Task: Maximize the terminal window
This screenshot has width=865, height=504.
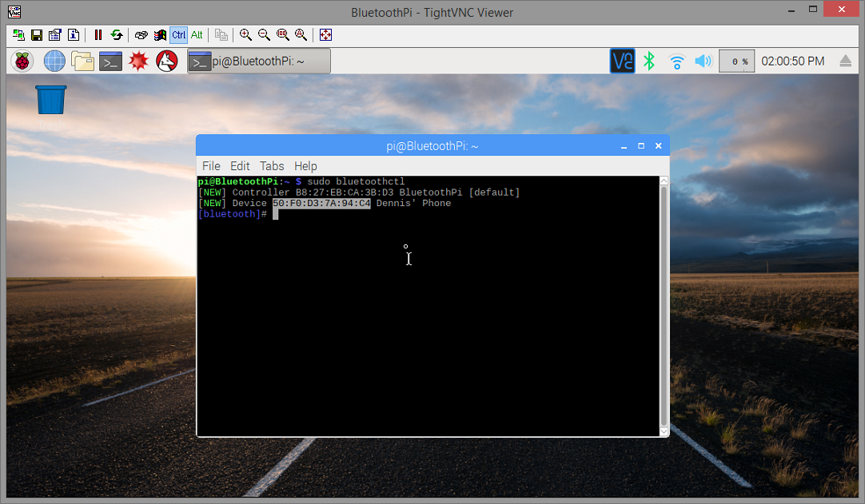Action: (641, 146)
